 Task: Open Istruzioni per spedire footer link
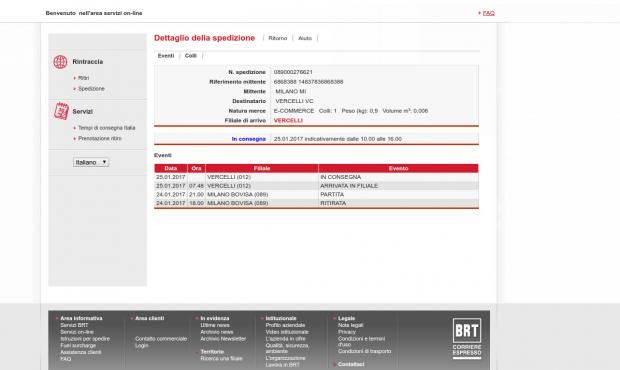click(85, 339)
